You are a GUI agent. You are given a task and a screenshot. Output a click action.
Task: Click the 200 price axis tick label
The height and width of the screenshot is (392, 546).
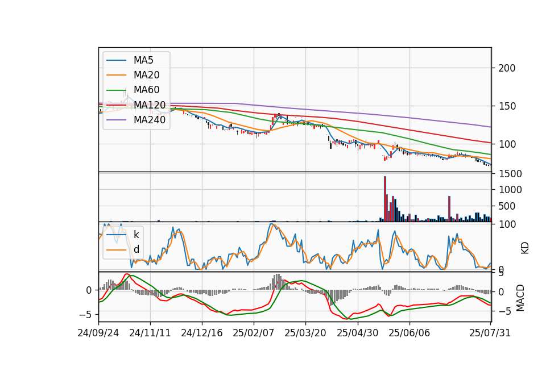[507, 68]
